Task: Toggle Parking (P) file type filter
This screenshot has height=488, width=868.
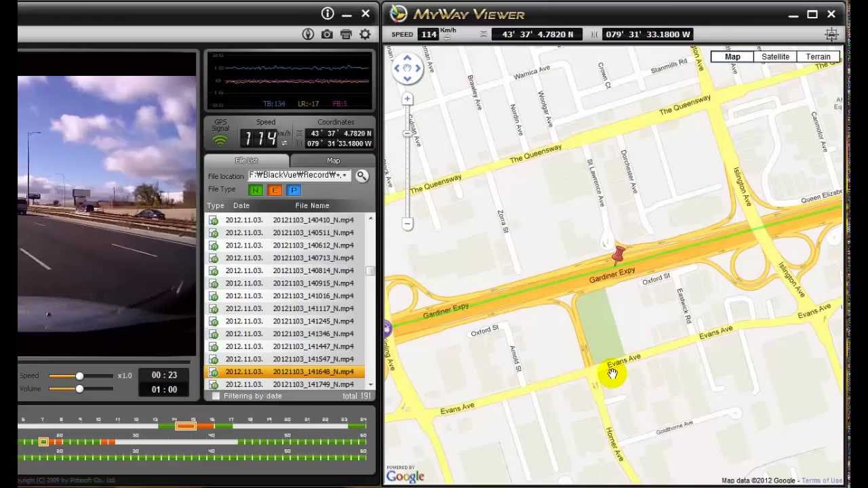Action: (294, 190)
